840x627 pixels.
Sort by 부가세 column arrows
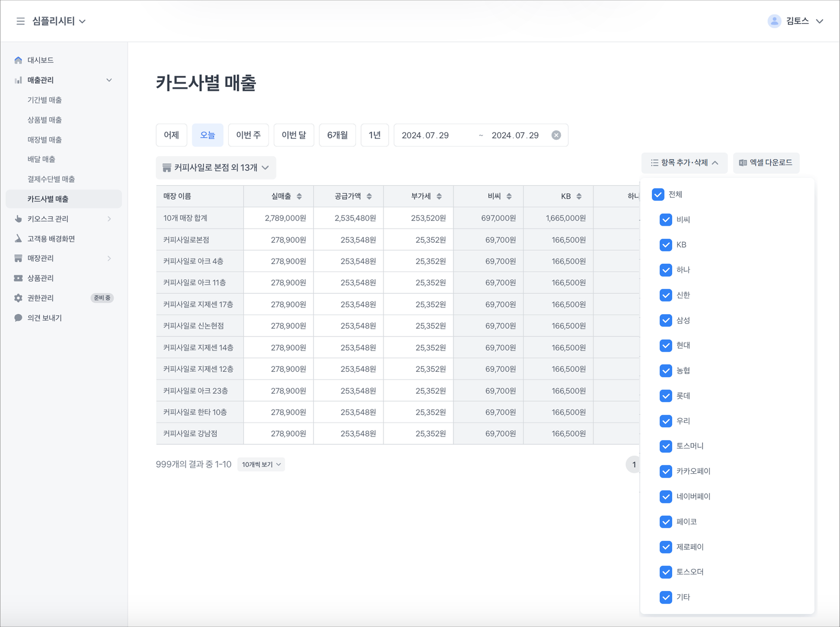pos(439,196)
